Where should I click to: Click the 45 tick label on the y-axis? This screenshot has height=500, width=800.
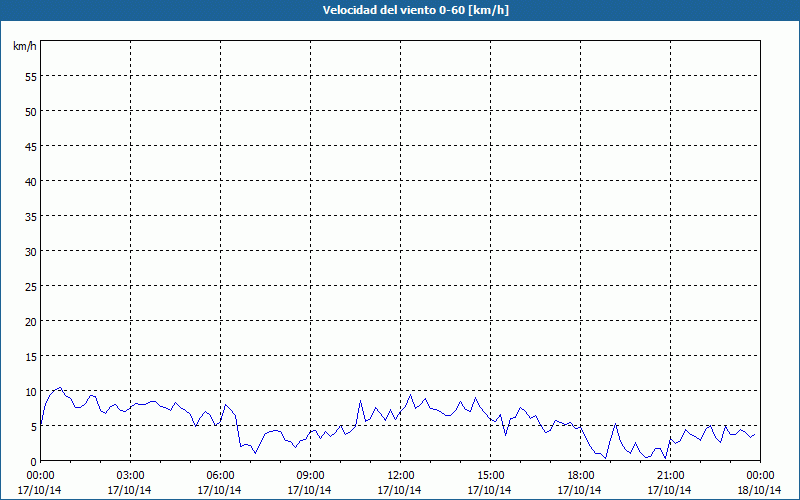point(30,146)
